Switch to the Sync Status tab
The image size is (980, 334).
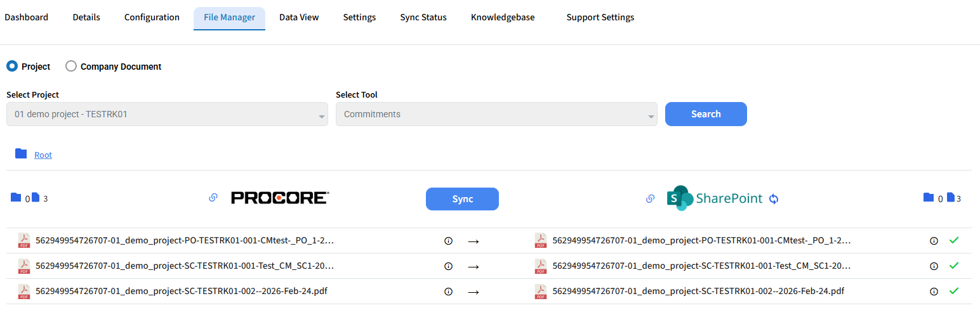coord(423,17)
